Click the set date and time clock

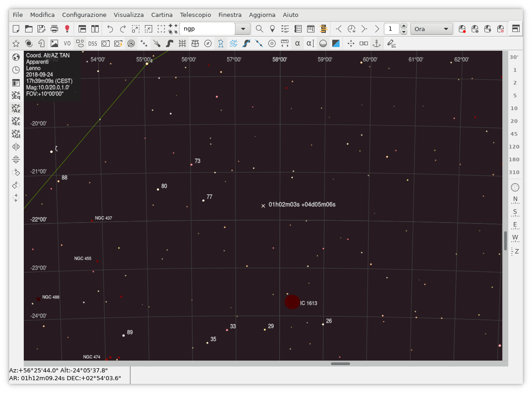coord(16,70)
